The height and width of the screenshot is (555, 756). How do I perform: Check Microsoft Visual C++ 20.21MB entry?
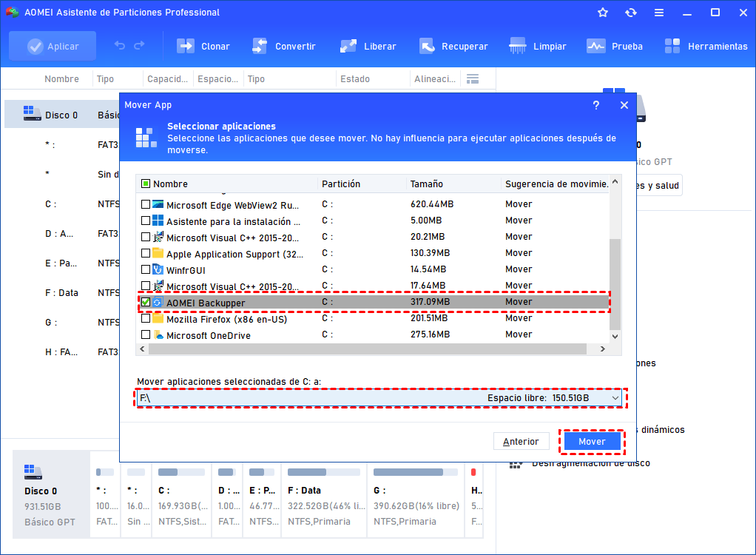pyautogui.click(x=146, y=238)
